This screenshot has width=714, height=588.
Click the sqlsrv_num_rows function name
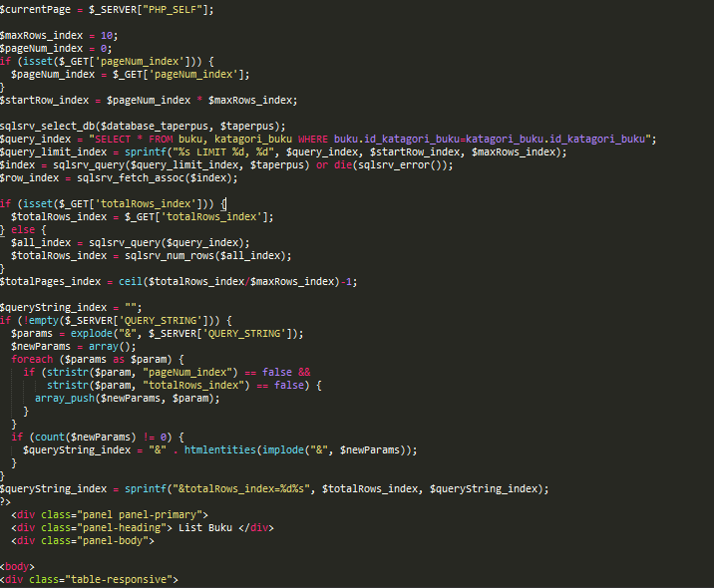click(170, 256)
